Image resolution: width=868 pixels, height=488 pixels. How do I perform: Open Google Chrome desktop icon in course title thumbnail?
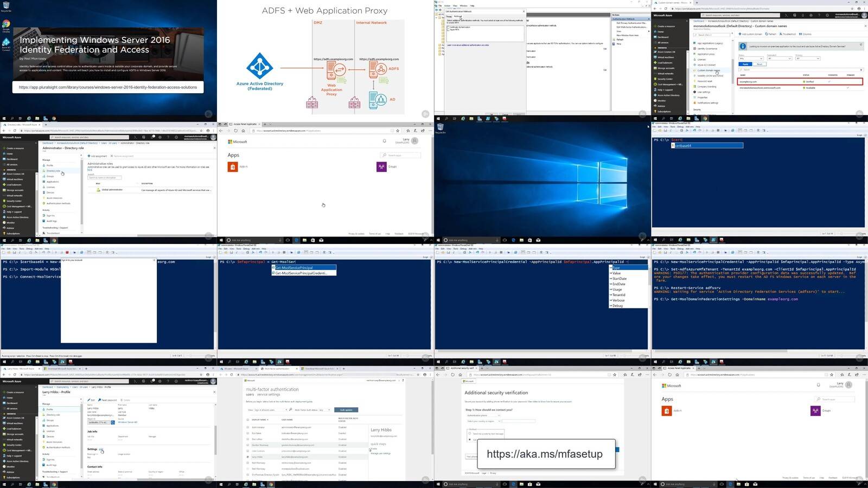(6, 25)
